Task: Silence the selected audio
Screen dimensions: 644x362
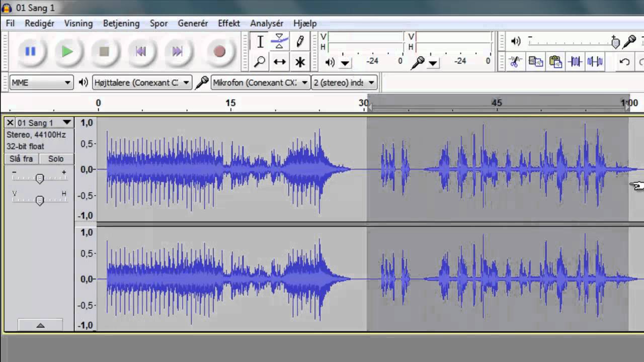Action: [595, 62]
